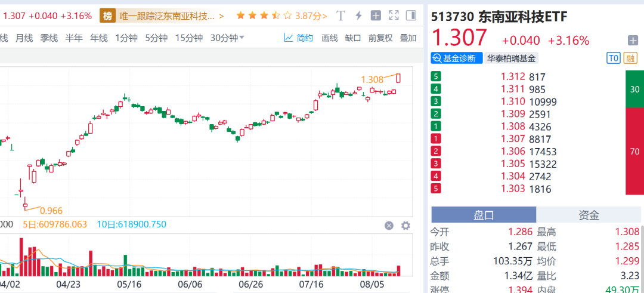Click buy level 1 red badge

pos(436,139)
